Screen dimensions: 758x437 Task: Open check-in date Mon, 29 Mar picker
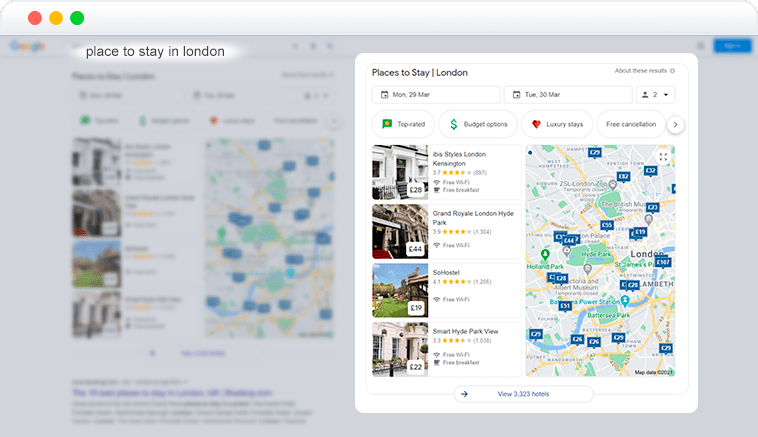click(x=436, y=95)
